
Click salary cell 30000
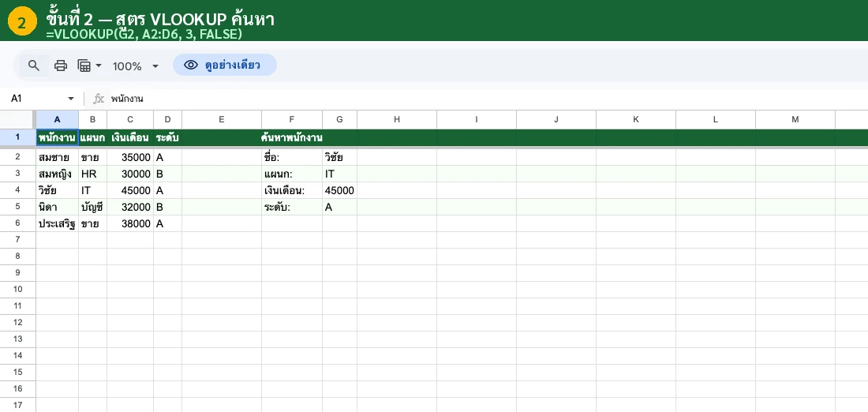pos(130,174)
